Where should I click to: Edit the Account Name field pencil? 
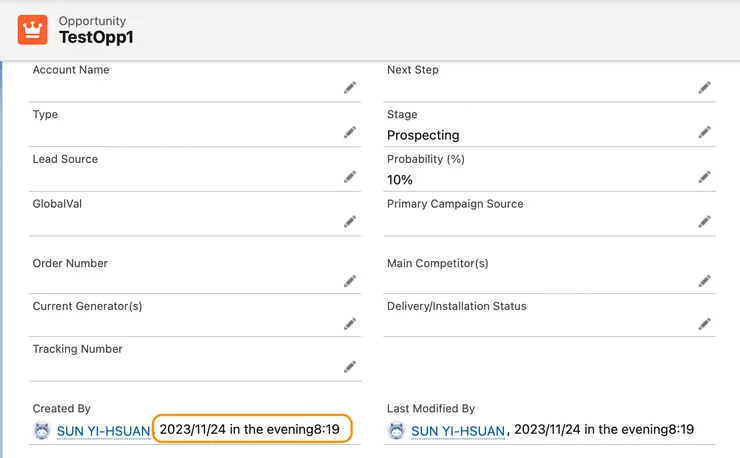[350, 88]
